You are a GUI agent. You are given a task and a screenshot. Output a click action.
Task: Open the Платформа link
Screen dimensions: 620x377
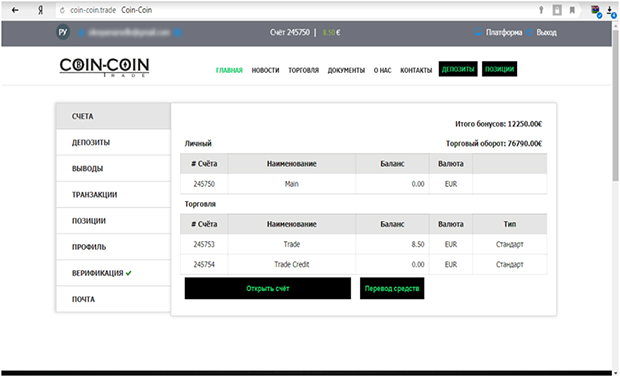[x=504, y=32]
